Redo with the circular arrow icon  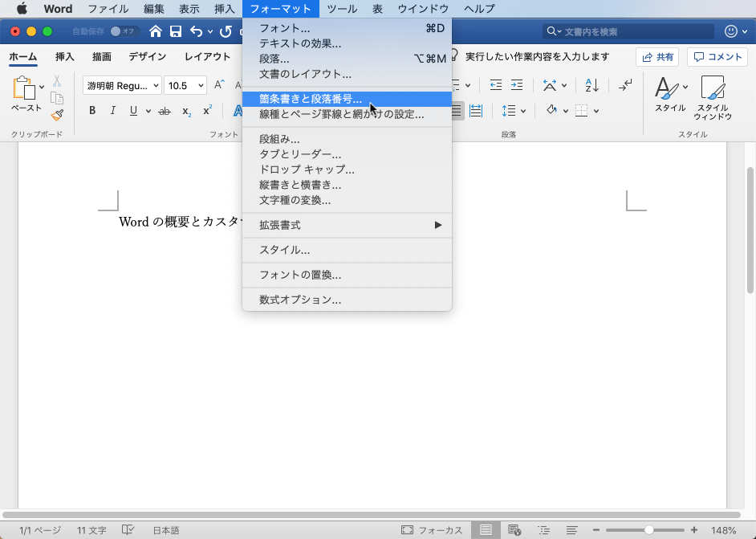(226, 31)
